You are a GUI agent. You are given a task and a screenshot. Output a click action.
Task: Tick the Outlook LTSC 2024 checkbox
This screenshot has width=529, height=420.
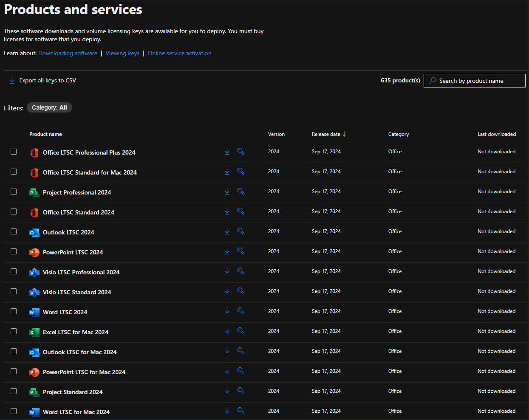pyautogui.click(x=14, y=231)
